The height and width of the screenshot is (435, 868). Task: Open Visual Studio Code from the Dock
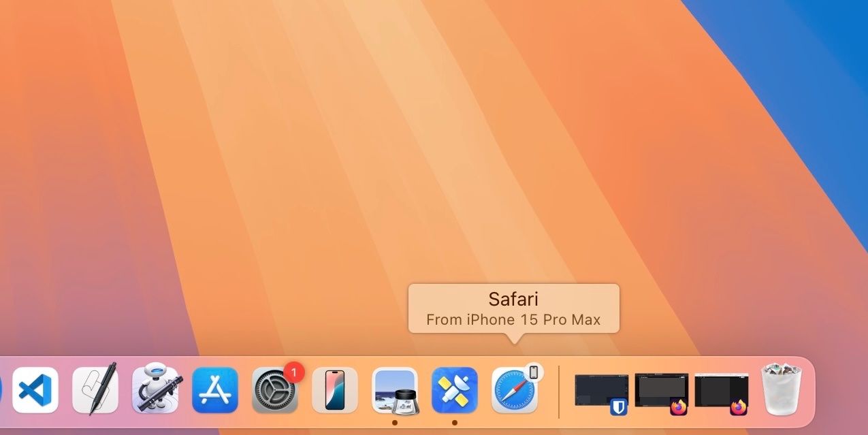(x=35, y=390)
